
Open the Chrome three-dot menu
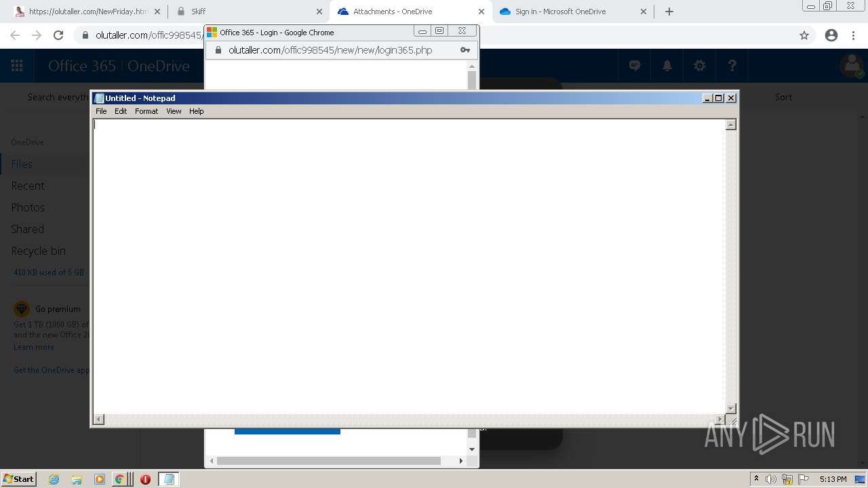pos(853,35)
